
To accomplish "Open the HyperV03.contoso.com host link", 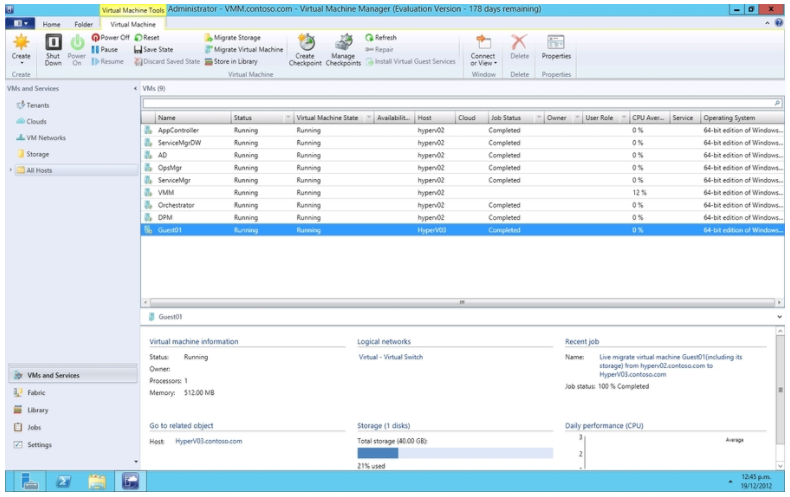I will 209,441.
